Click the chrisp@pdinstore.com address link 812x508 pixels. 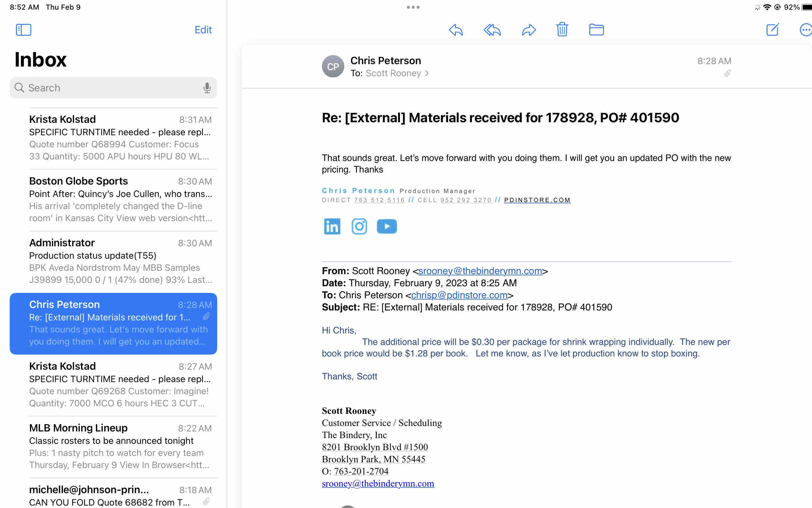pos(459,295)
